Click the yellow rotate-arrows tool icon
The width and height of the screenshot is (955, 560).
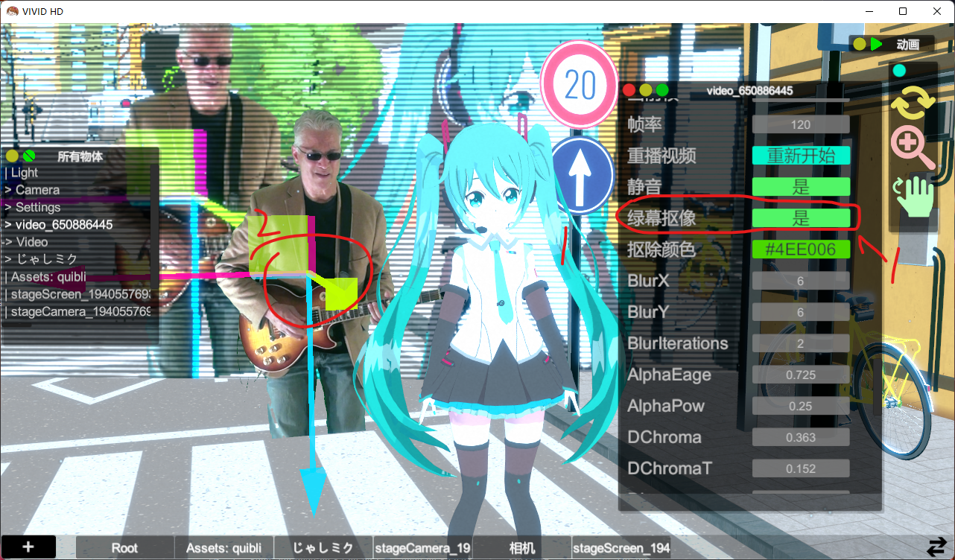click(913, 104)
